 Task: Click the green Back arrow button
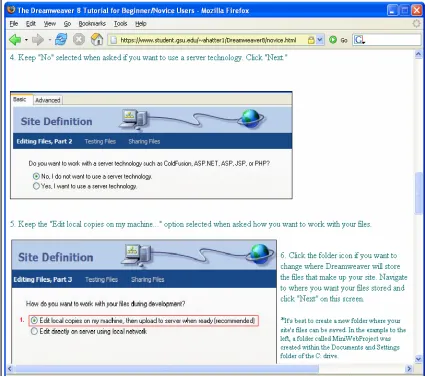pos(15,40)
